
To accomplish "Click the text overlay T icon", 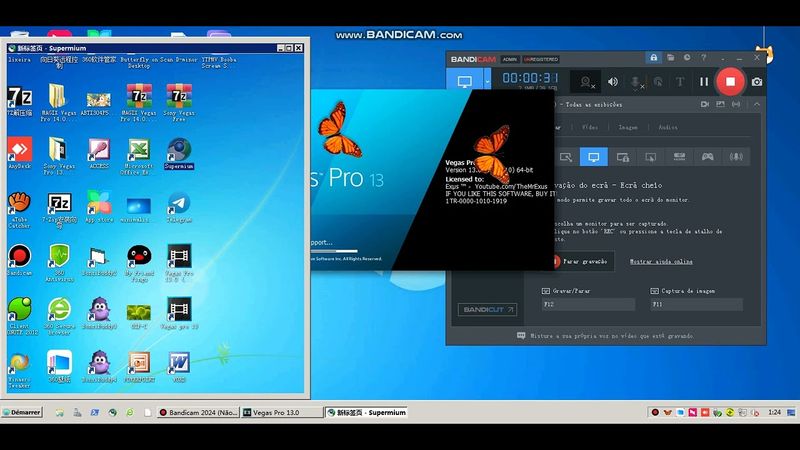I will [x=680, y=82].
